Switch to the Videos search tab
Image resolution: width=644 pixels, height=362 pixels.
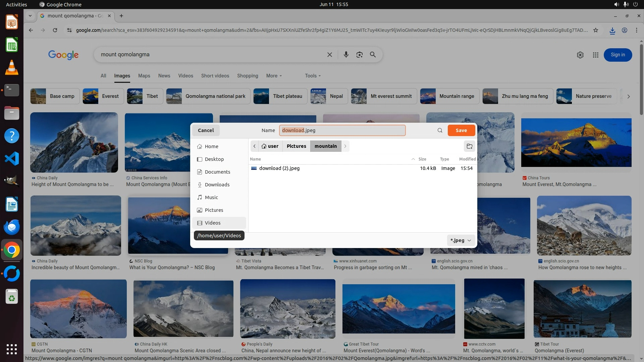pyautogui.click(x=185, y=76)
